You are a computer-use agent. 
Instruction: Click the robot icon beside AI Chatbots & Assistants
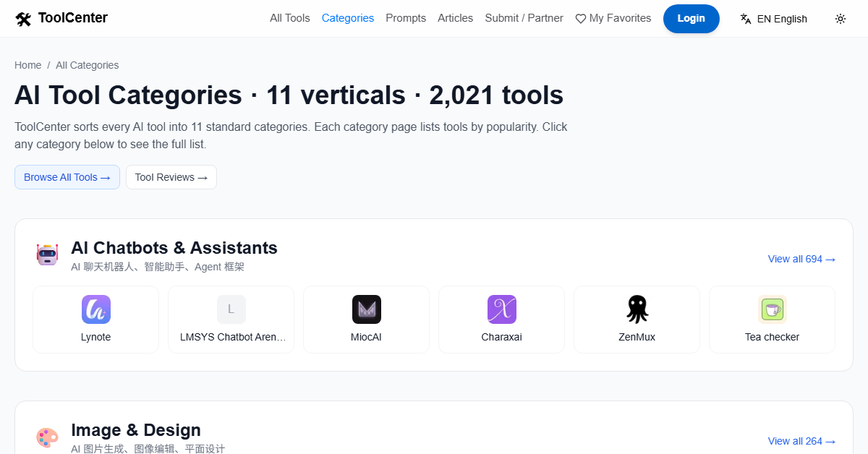coord(47,254)
